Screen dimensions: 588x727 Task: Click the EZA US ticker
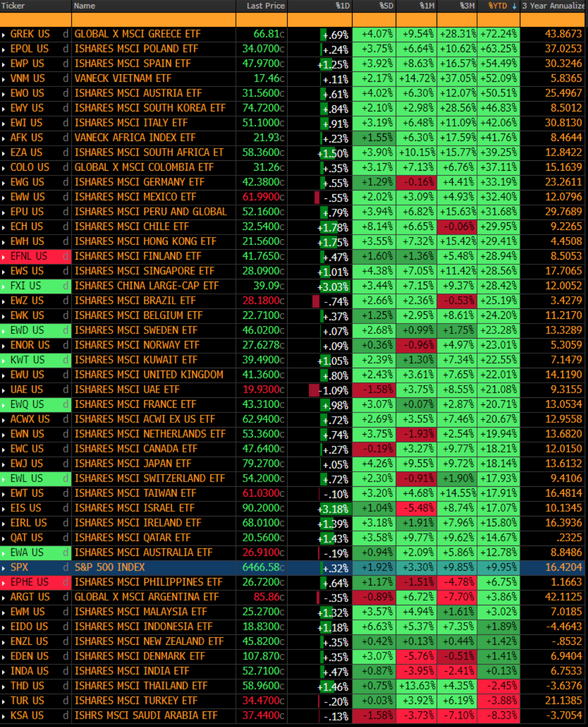(x=26, y=153)
